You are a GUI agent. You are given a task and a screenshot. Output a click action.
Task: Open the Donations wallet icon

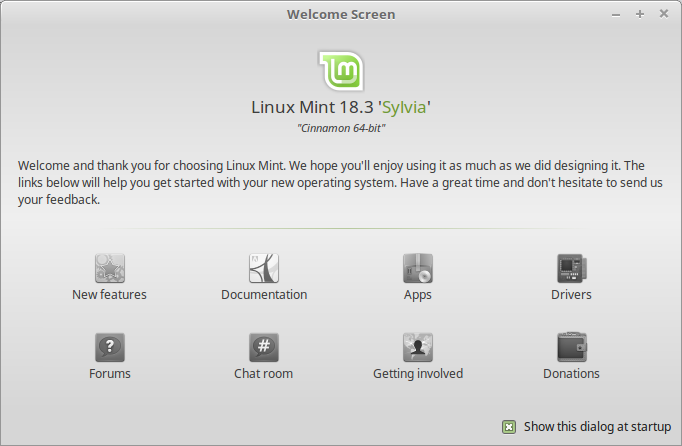point(572,347)
